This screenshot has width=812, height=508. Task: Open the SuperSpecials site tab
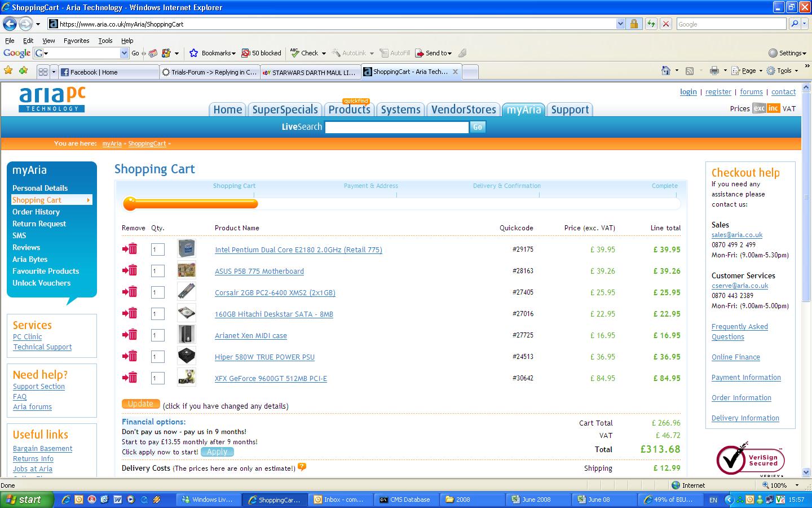tap(285, 110)
